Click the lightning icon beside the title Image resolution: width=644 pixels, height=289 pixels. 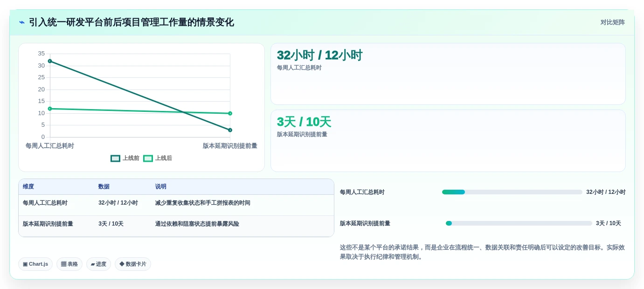(22, 22)
